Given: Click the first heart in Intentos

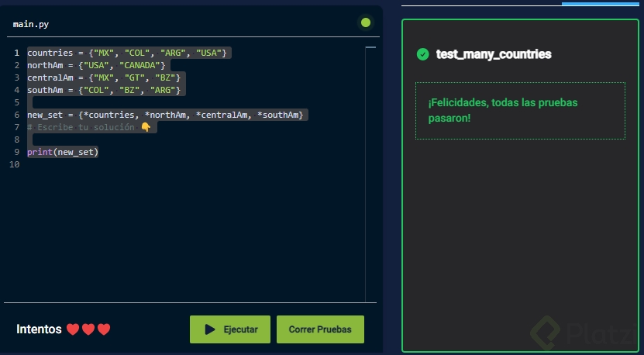Looking at the screenshot, I should click(x=73, y=329).
